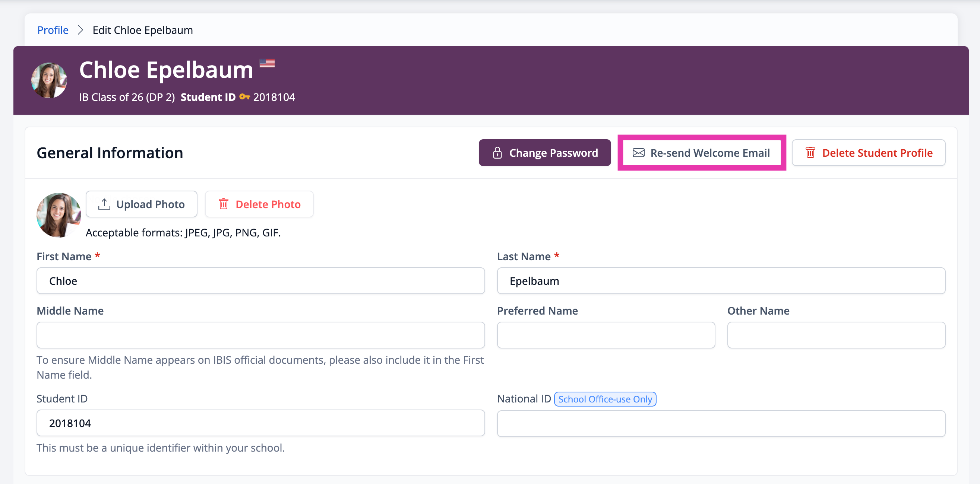Click the School Office-use Only badge
The width and height of the screenshot is (980, 484).
click(605, 399)
